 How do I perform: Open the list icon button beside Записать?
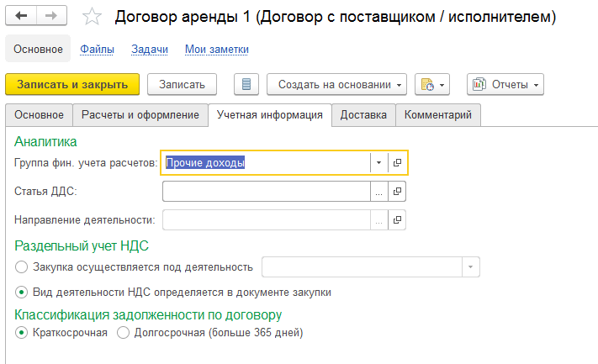246,84
